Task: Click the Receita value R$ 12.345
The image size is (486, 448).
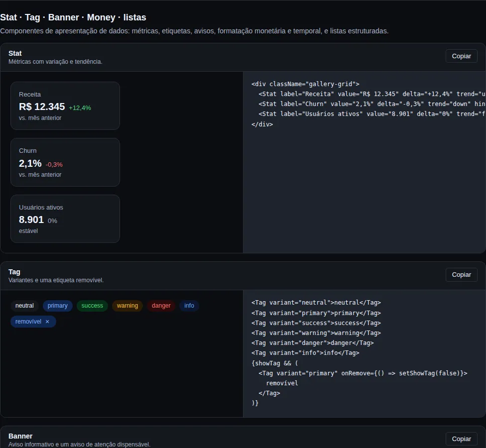Action: (42, 107)
